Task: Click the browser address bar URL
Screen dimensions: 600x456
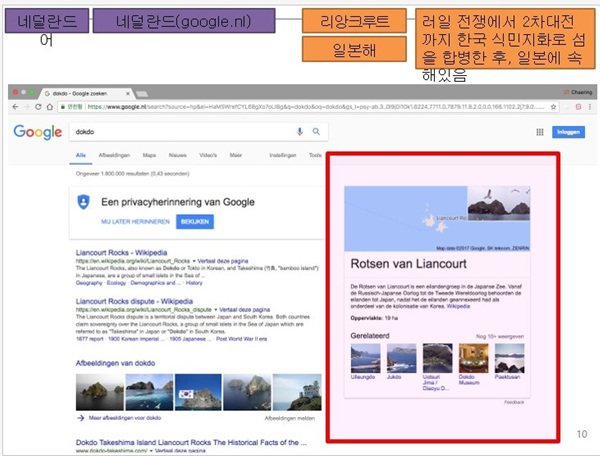Action: [x=306, y=107]
